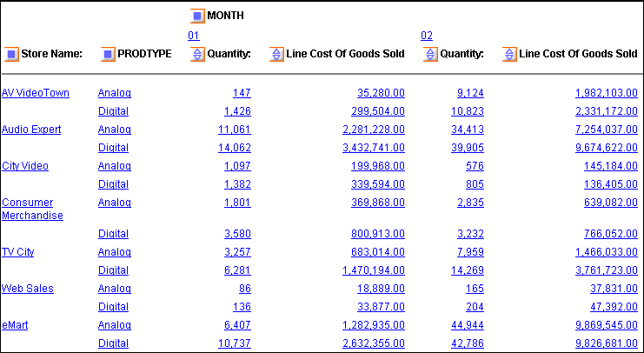This screenshot has height=353, width=644.
Task: Click the Store Name pivot icon
Action: [x=11, y=54]
